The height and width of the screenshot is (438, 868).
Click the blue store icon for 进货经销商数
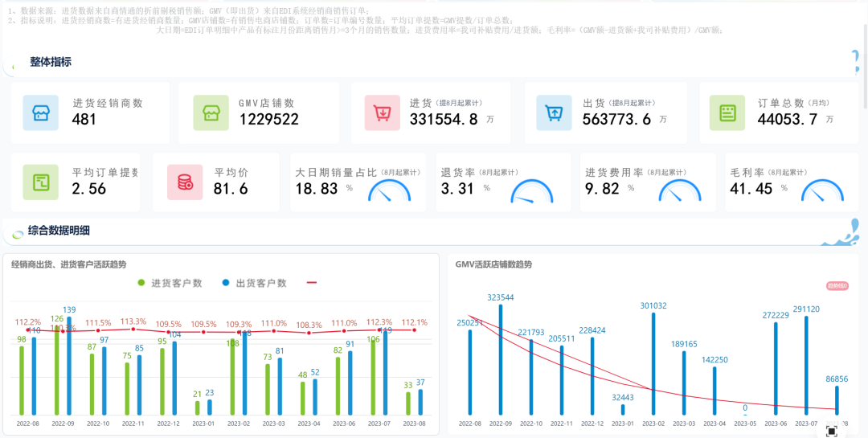40,113
